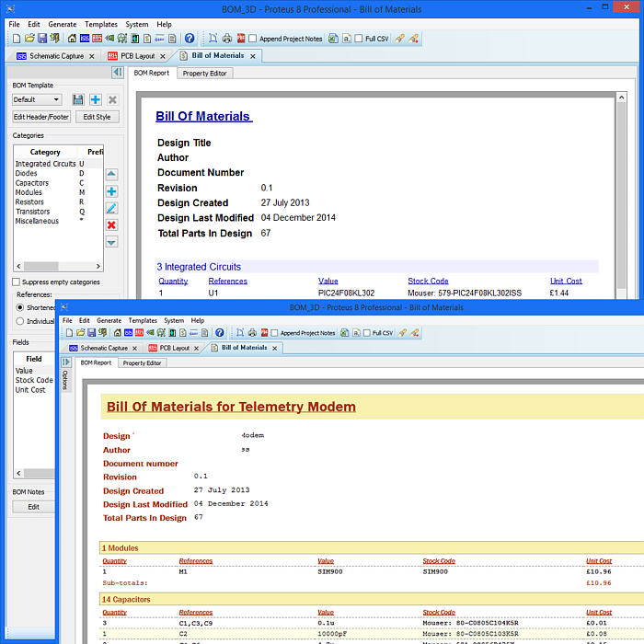Collapse the left options panel with the arrow icon
This screenshot has width=644, height=644.
pyautogui.click(x=118, y=73)
